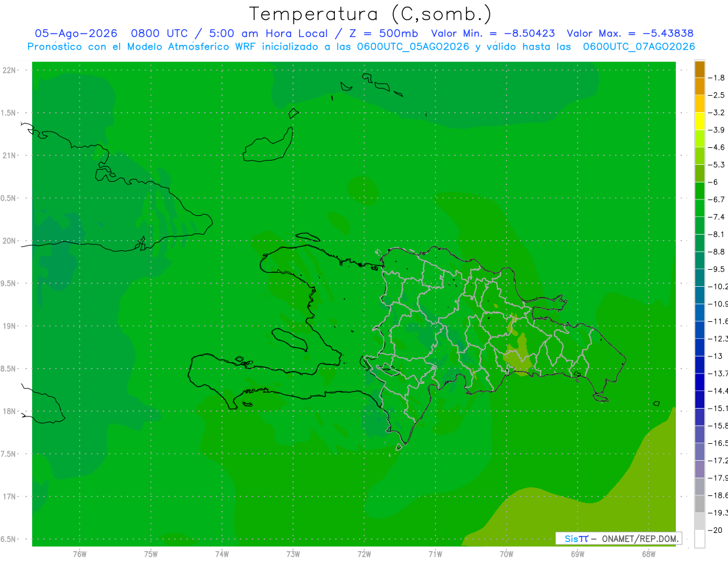Screen dimensions: 728x562
Task: Click the '21N' latitude label
Action: (x=10, y=155)
